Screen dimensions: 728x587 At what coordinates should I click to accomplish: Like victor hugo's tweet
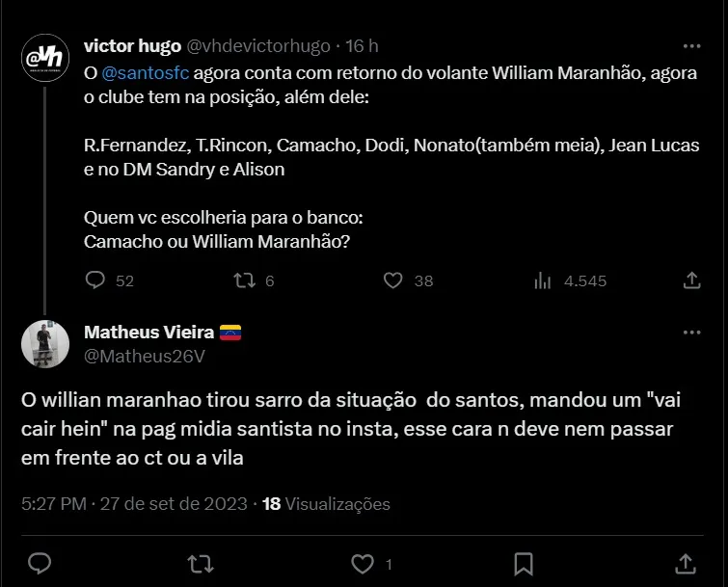pos(392,280)
